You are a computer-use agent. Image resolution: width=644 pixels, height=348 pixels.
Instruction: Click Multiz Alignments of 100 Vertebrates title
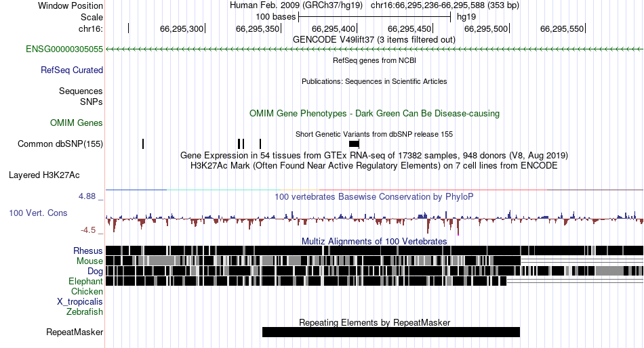[374, 241]
